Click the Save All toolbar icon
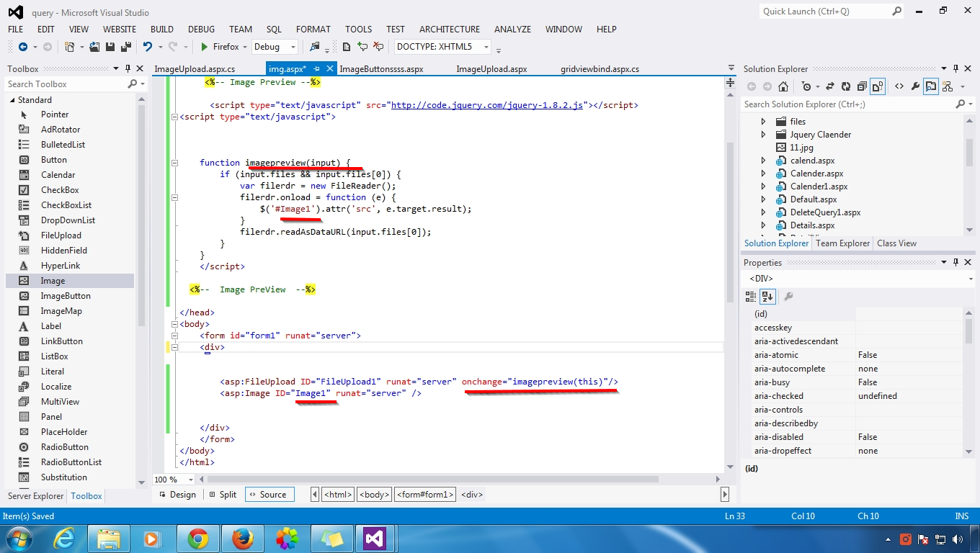The image size is (980, 553). [125, 47]
